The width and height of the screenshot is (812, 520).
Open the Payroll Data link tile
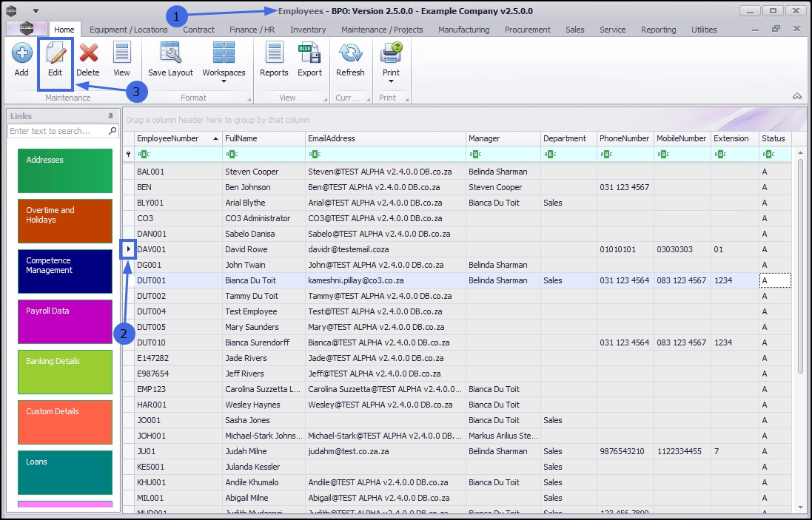coord(64,321)
